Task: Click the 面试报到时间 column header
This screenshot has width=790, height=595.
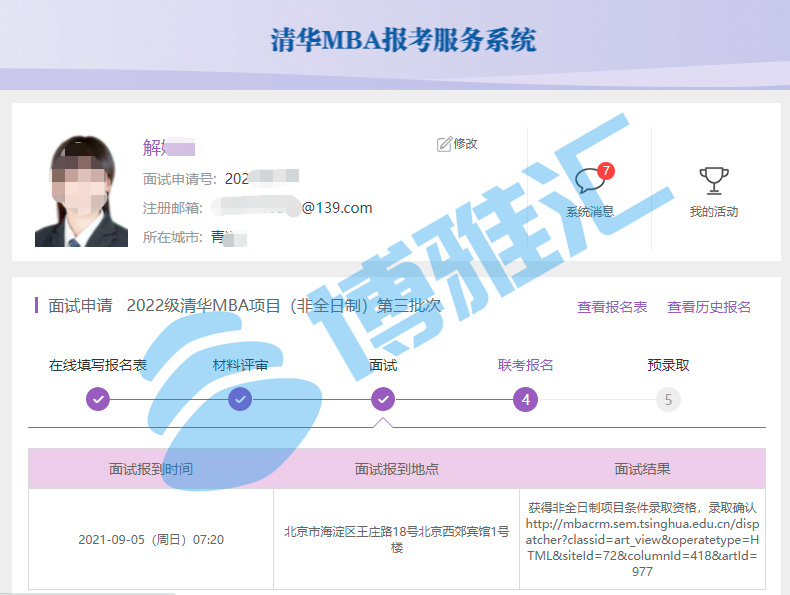Action: [151, 469]
